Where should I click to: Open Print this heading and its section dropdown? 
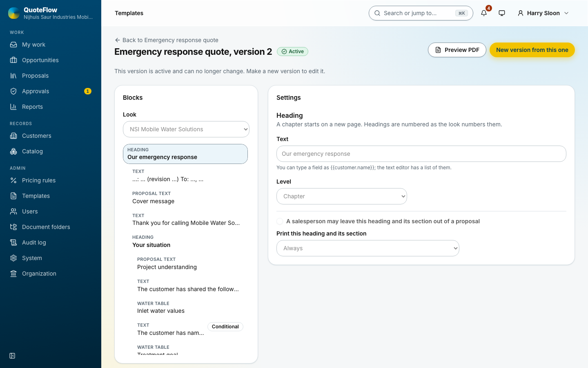(x=368, y=248)
